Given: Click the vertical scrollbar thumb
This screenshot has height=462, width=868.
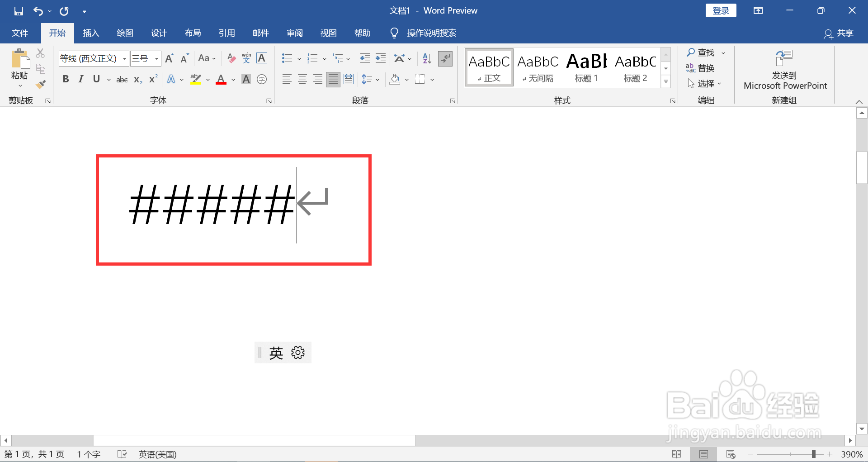Looking at the screenshot, I should pyautogui.click(x=862, y=167).
